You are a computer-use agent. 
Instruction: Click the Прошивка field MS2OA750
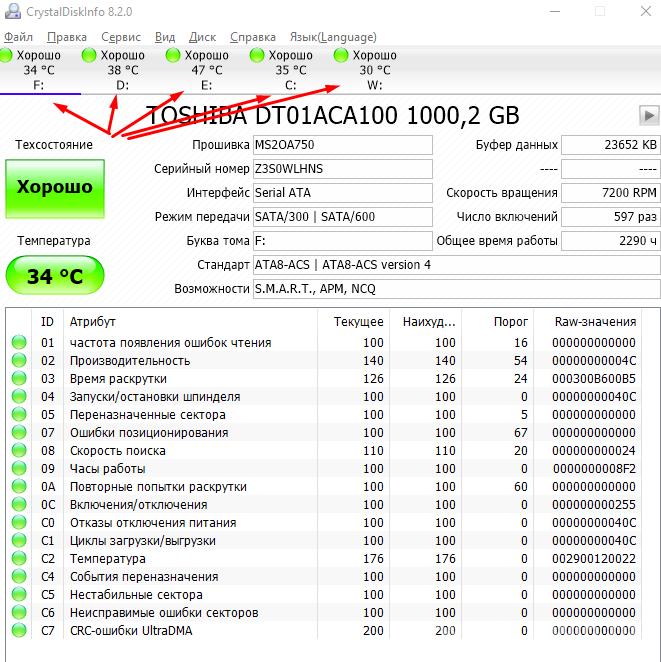point(343,145)
